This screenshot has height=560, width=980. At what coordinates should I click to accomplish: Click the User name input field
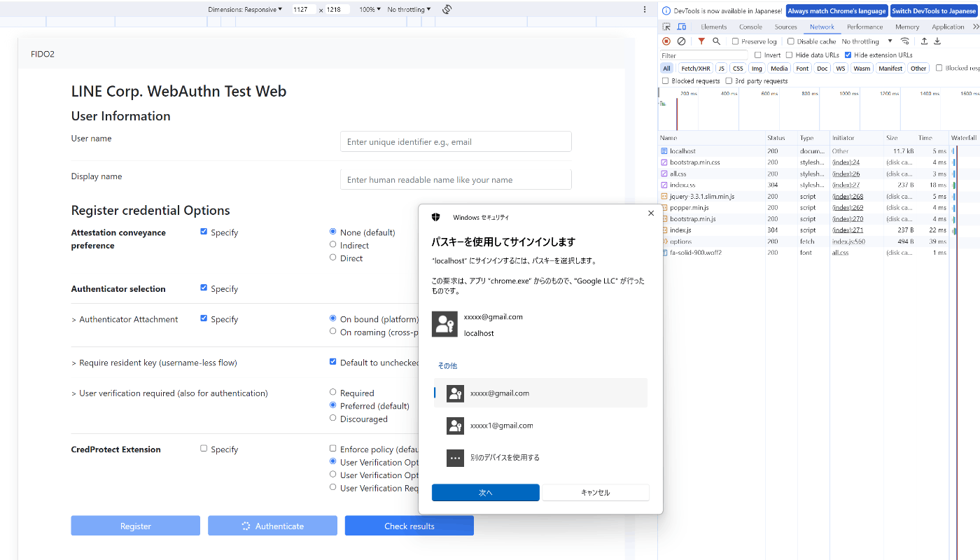pos(456,141)
